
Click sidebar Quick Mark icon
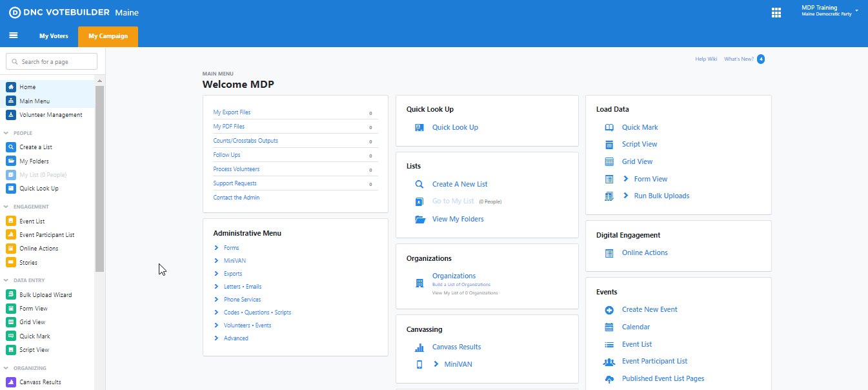pos(11,336)
